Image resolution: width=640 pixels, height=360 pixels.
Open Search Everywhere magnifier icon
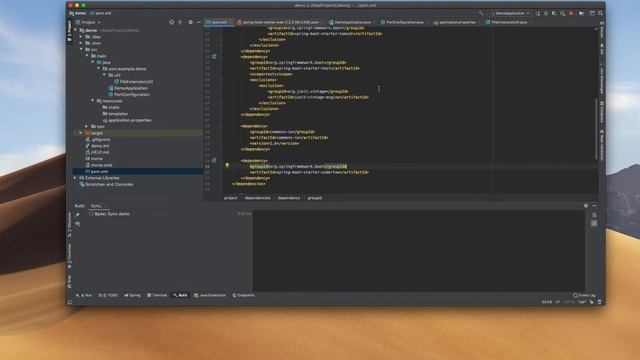600,13
